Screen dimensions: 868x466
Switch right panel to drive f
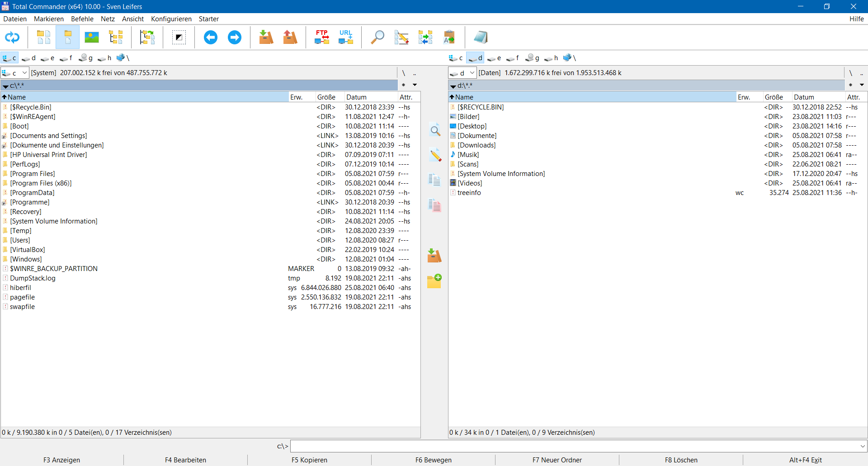coord(513,58)
